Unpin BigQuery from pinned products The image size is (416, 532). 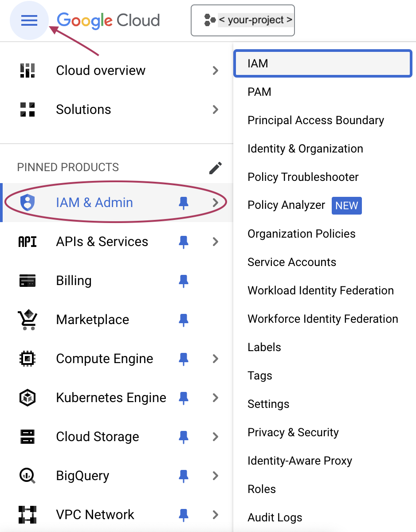183,476
